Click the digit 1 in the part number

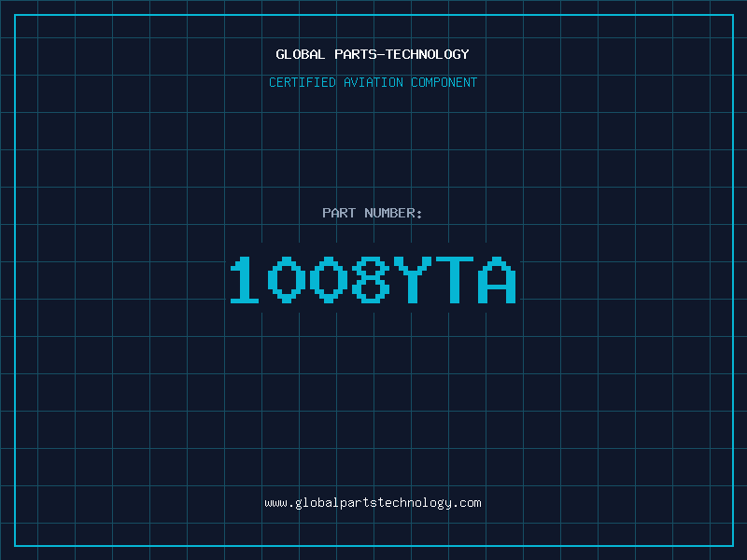tap(245, 279)
